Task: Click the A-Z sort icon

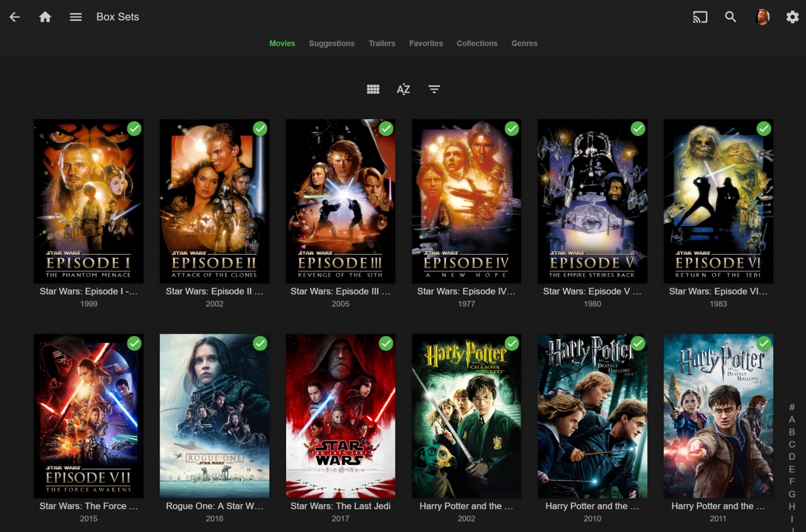Action: (403, 89)
